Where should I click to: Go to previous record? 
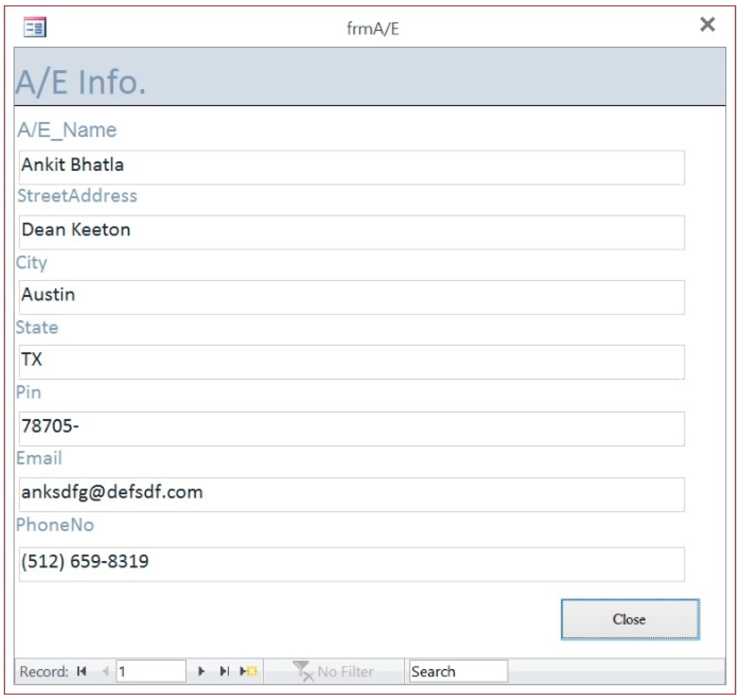tap(106, 671)
